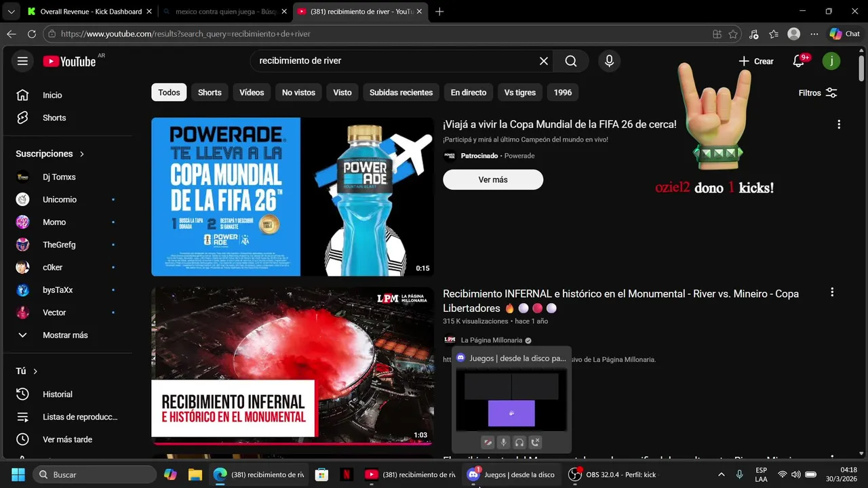Expand the Tú section chevron
Viewport: 868px width, 488px height.
pyautogui.click(x=35, y=371)
